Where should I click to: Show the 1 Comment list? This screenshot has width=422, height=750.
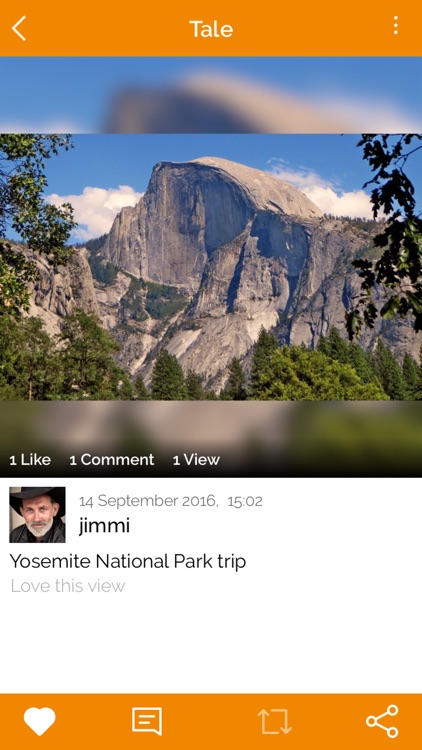pos(112,460)
